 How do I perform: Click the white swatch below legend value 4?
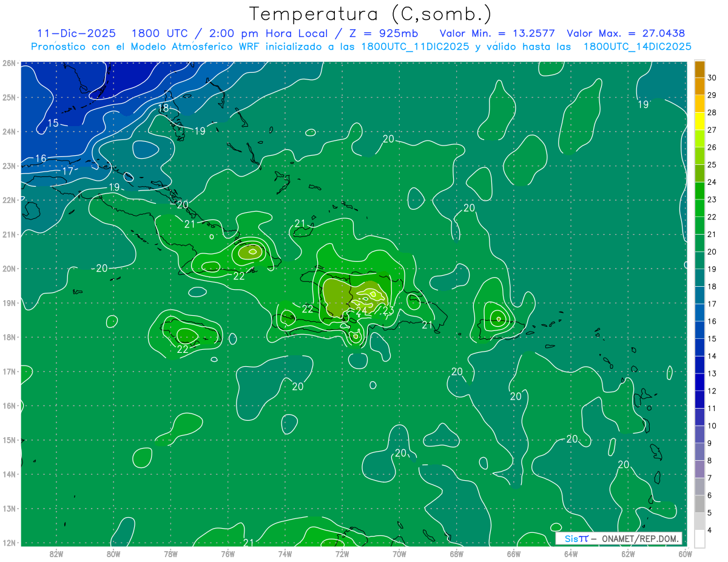coord(699,538)
